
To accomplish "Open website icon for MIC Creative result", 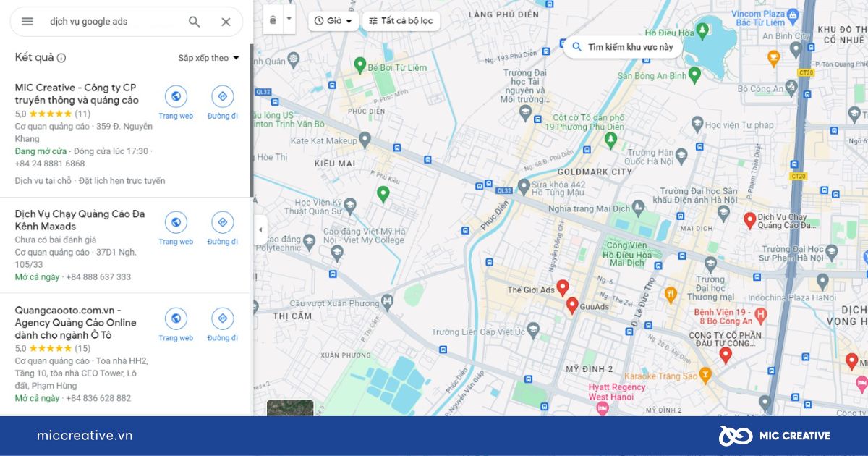I will coord(176,96).
